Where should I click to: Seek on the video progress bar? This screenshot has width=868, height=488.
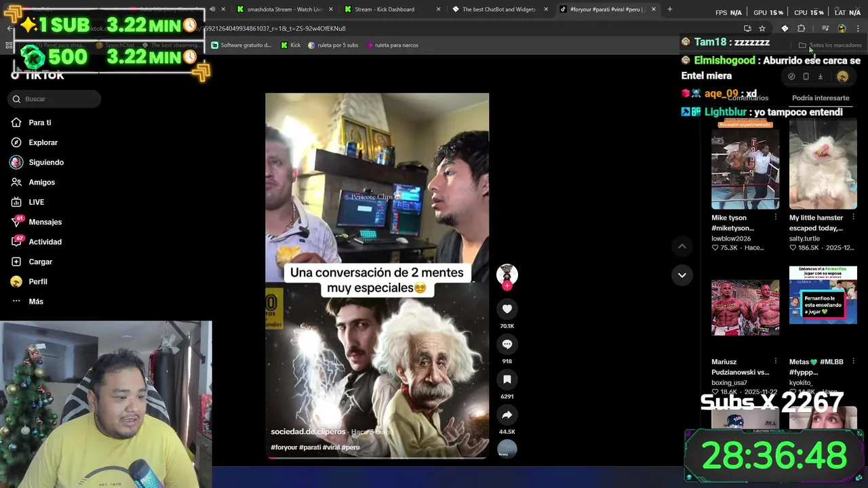click(x=377, y=457)
